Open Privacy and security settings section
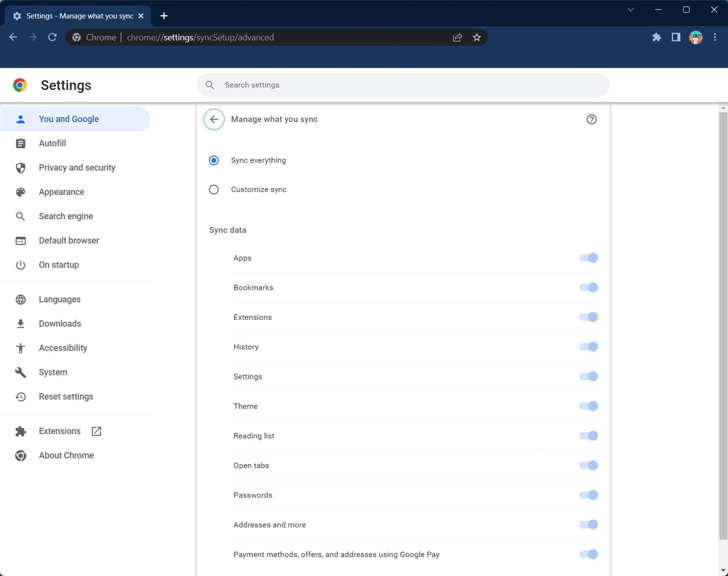The width and height of the screenshot is (728, 576). (x=76, y=168)
